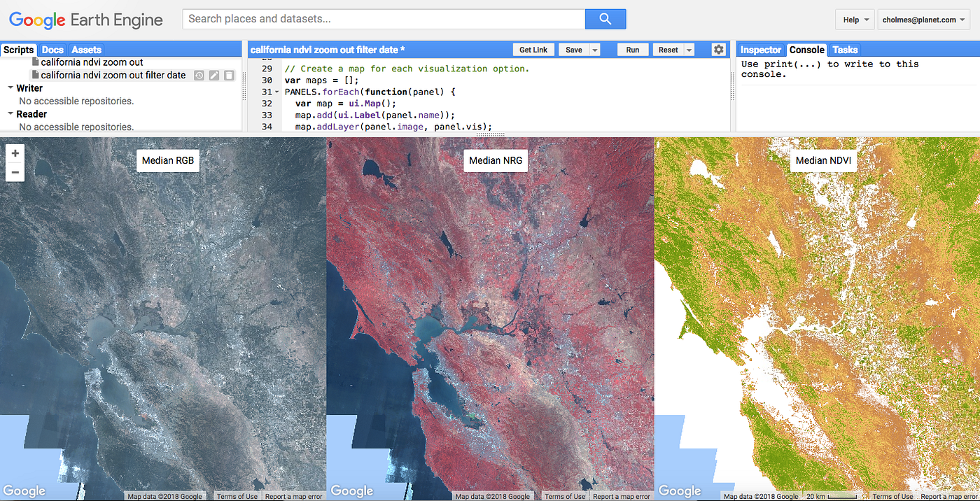The image size is (980, 501).
Task: Zoom out of the map with minus button
Action: (x=15, y=172)
